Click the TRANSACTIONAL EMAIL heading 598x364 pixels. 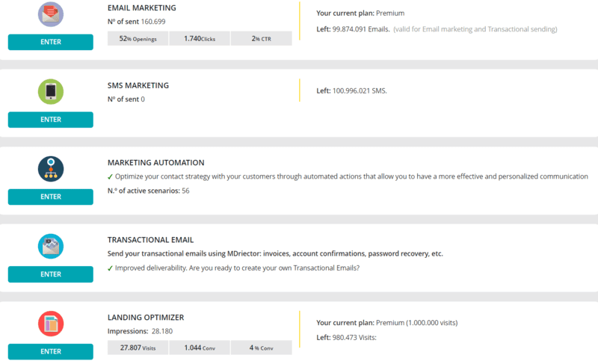pyautogui.click(x=152, y=240)
